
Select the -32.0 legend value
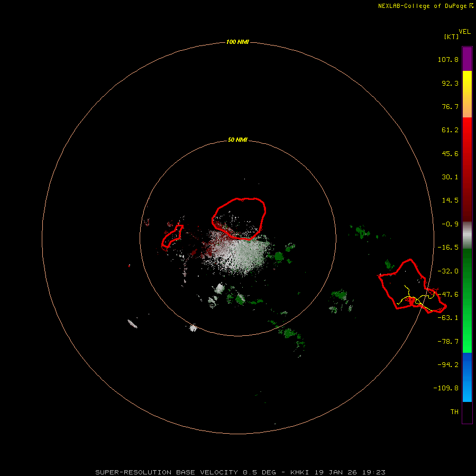tap(448, 271)
